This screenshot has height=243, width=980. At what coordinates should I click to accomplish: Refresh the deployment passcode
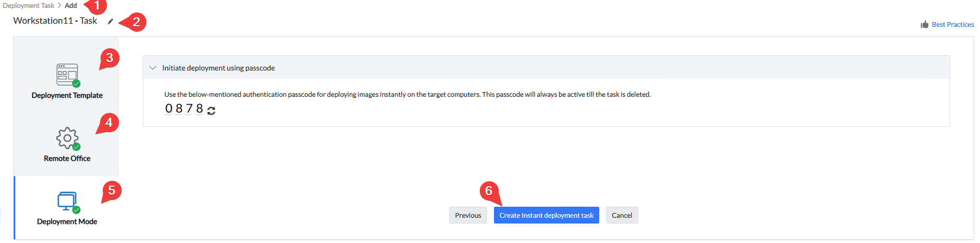(211, 110)
